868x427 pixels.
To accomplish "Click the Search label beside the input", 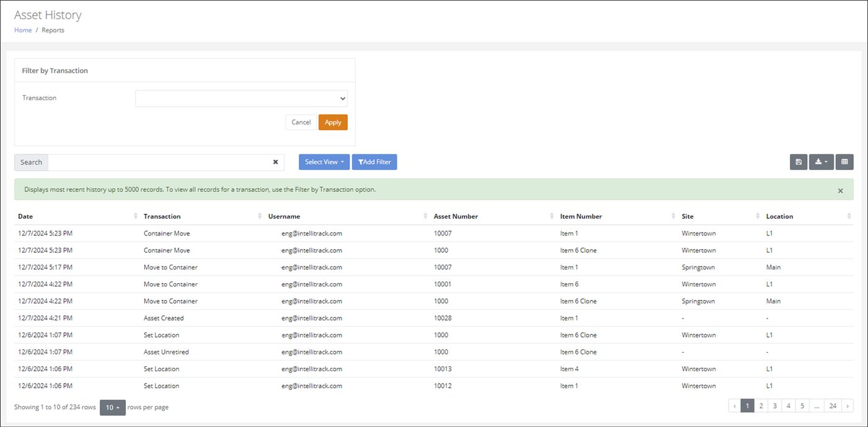I will 31,162.
